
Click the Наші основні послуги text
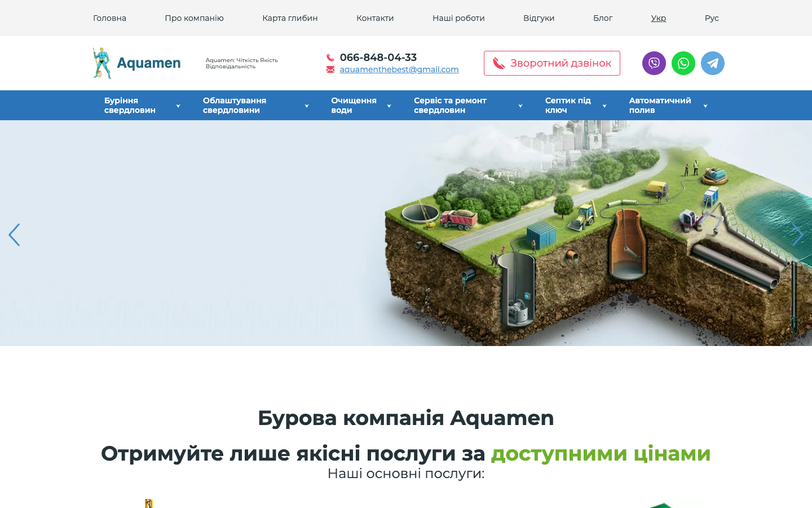406,474
